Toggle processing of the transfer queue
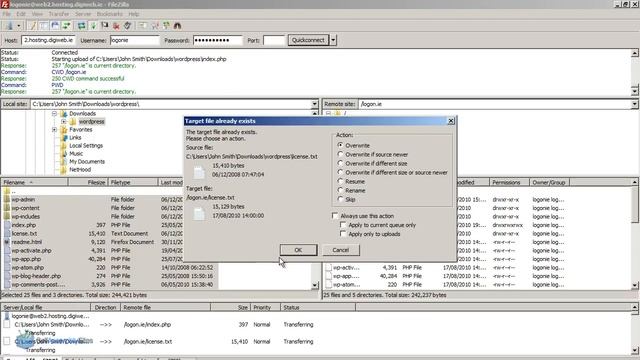This screenshot has height=360, width=640. pos(93,26)
